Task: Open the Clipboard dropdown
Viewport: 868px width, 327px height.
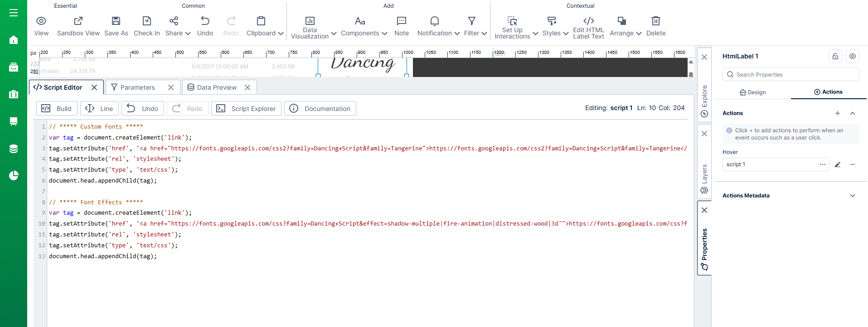Action: 265,26
